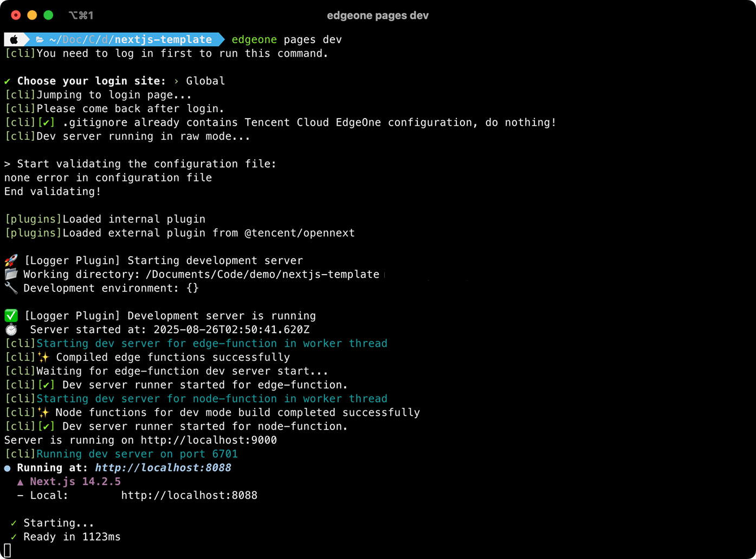Click the http://localhost:9000 server URL

tap(209, 440)
